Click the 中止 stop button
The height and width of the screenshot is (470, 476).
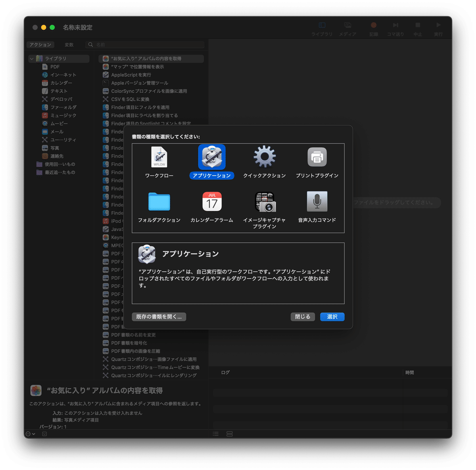point(418,29)
